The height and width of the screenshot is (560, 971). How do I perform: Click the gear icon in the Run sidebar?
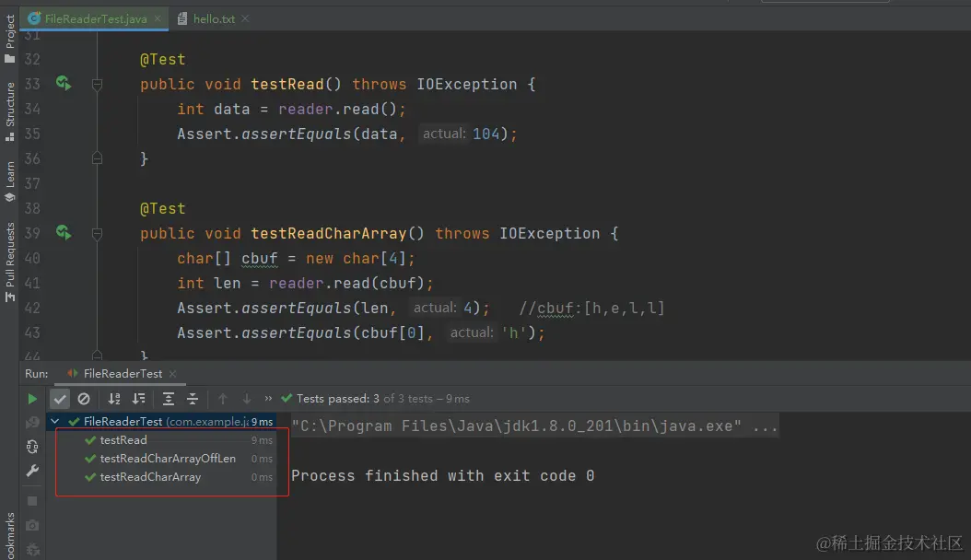[x=32, y=550]
